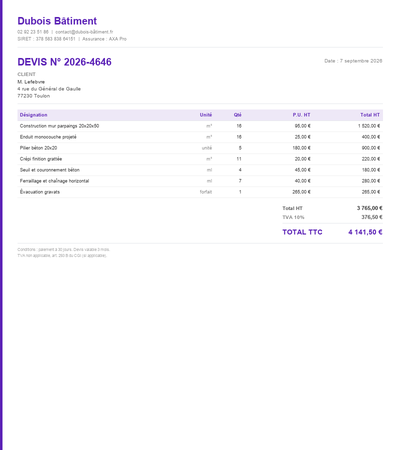Select the address line 77230 Toulon
This screenshot has height=450, width=400.
coord(34,96)
